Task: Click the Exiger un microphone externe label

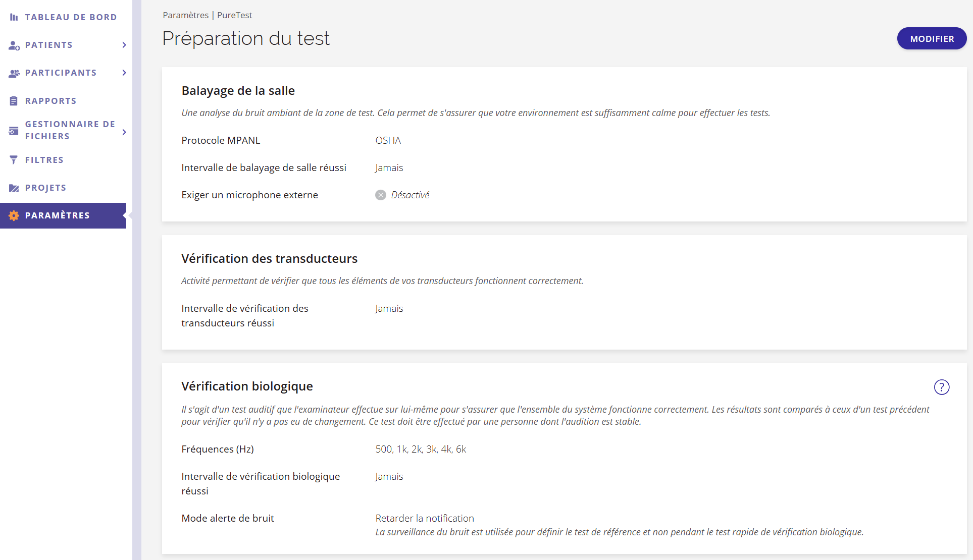Action: click(249, 195)
